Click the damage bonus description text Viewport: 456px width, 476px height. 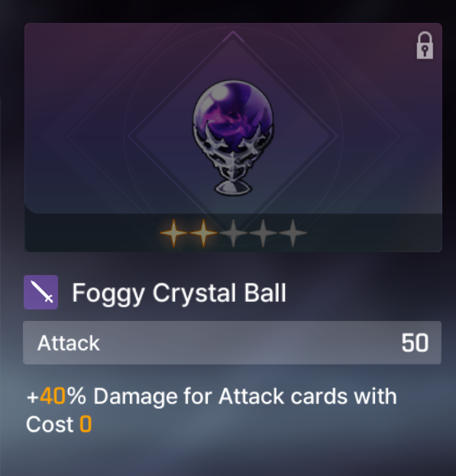point(212,410)
